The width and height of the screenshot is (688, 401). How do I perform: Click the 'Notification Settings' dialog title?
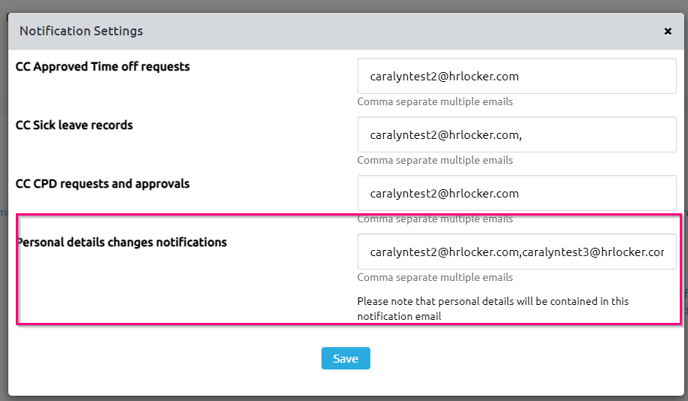81,31
